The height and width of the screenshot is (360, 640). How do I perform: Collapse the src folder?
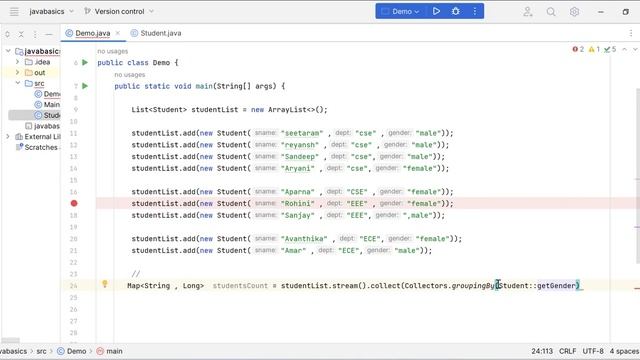pyautogui.click(x=18, y=83)
